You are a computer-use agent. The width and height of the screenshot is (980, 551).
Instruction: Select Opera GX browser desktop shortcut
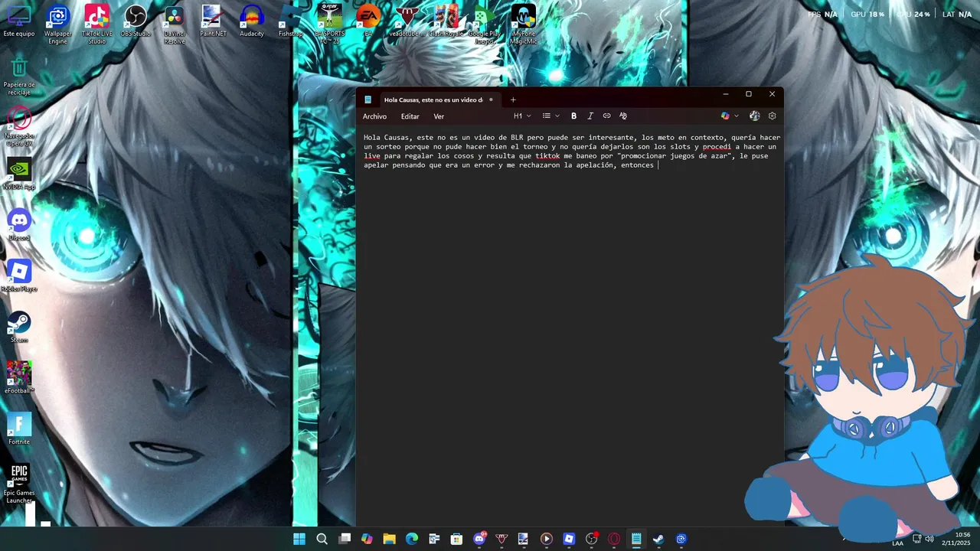[19, 126]
